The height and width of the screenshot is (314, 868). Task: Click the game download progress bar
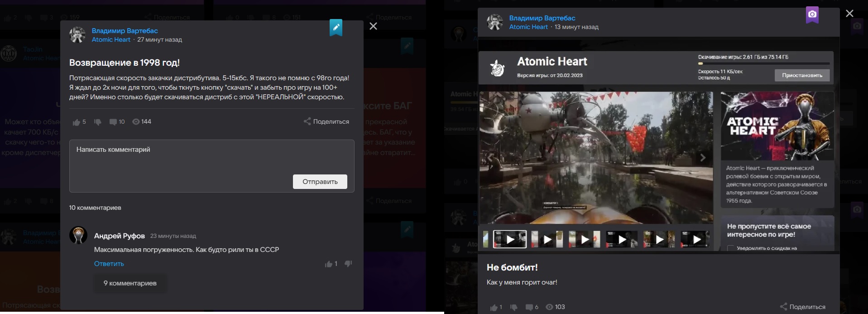coord(764,64)
